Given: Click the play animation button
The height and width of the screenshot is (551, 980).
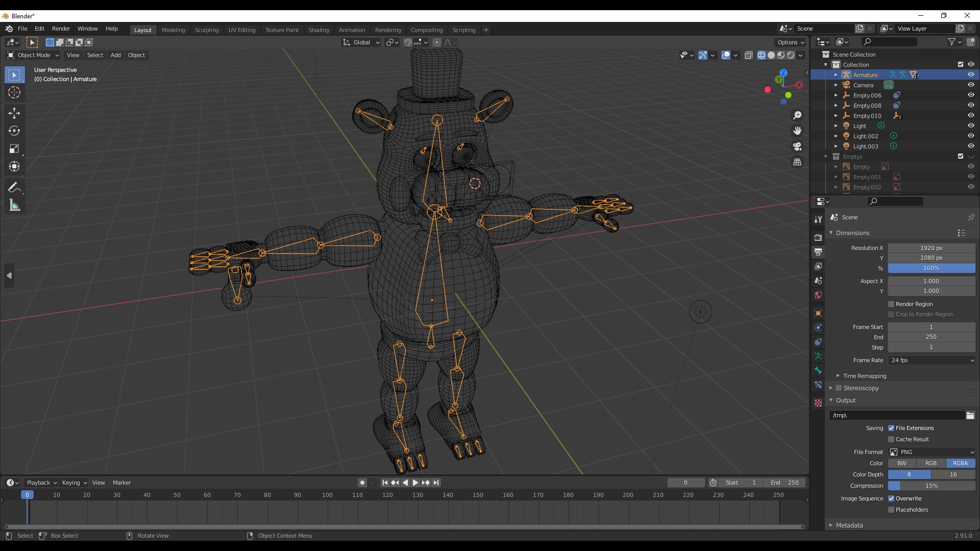Looking at the screenshot, I should 415,483.
